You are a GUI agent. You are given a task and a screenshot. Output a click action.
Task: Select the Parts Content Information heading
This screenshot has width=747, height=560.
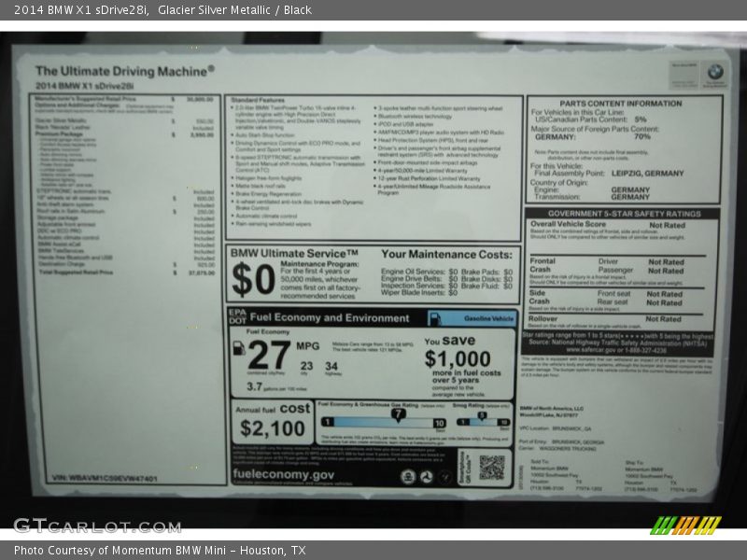pyautogui.click(x=621, y=104)
